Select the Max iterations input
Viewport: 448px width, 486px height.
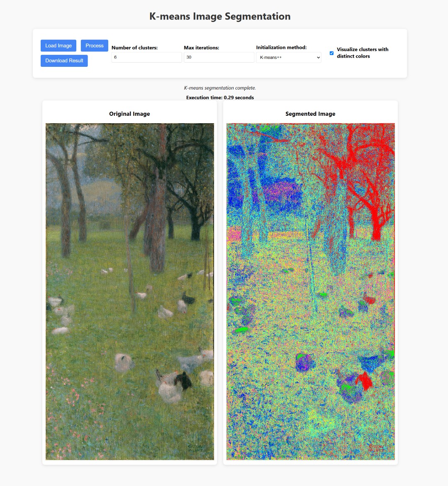point(219,57)
